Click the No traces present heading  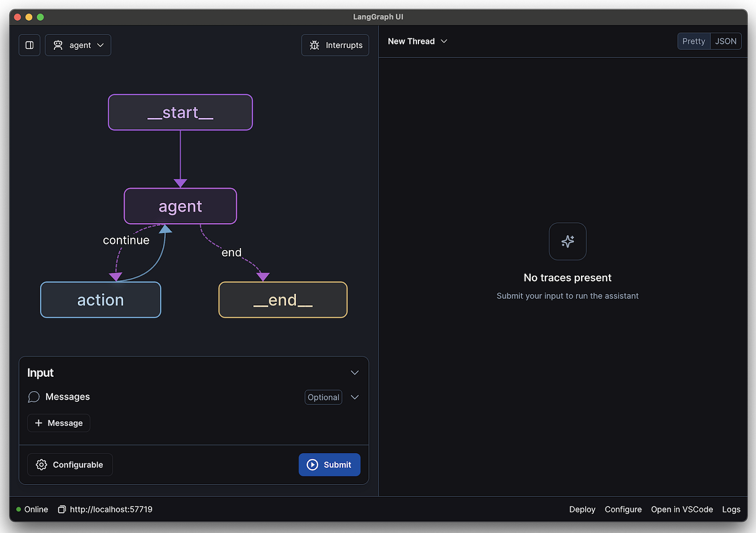[x=568, y=278]
